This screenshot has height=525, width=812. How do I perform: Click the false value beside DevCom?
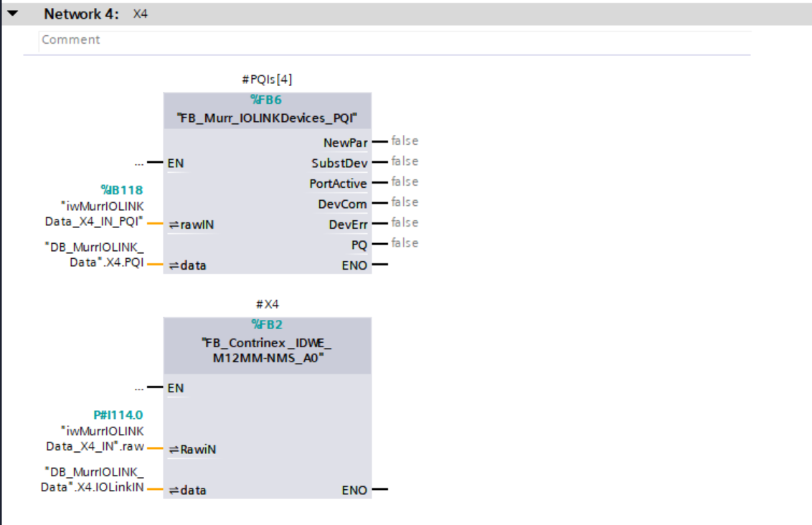click(405, 202)
